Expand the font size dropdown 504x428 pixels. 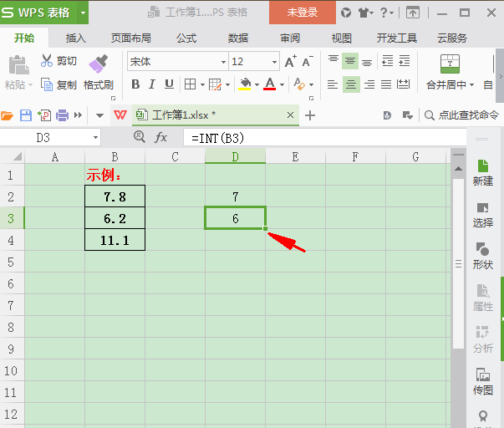[274, 62]
